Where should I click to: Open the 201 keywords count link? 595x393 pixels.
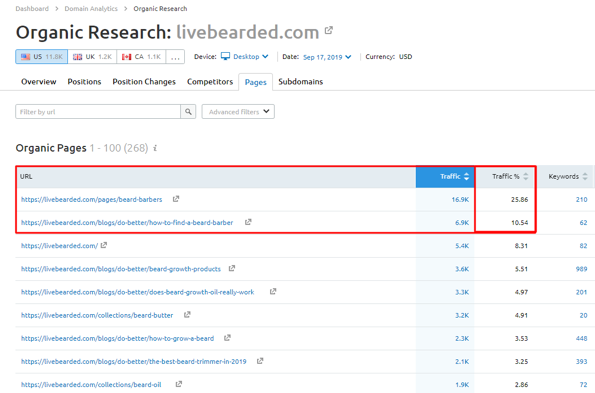tap(581, 292)
